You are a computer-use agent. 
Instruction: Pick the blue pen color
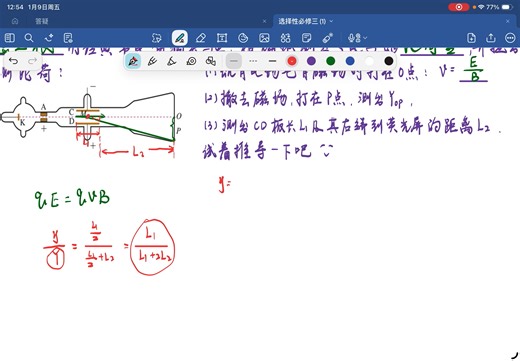[350, 61]
